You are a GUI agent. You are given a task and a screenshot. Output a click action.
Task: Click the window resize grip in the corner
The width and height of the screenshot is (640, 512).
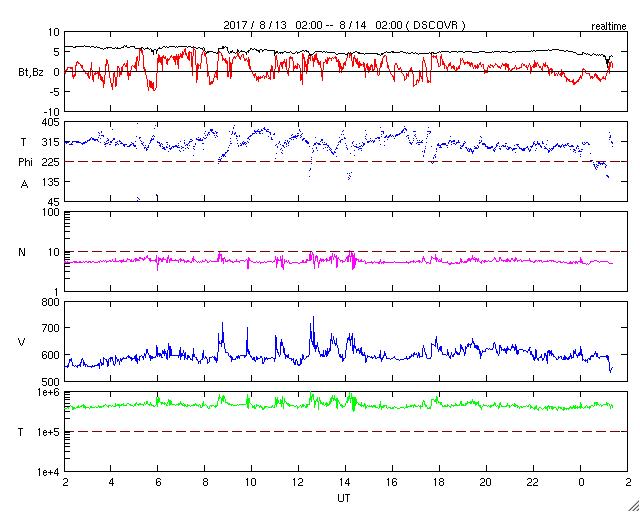tap(633, 506)
